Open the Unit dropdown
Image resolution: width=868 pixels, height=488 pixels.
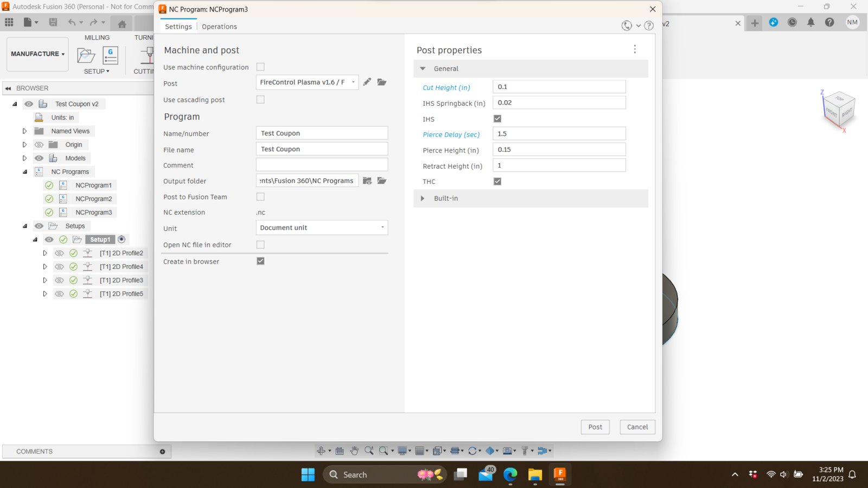[322, 228]
